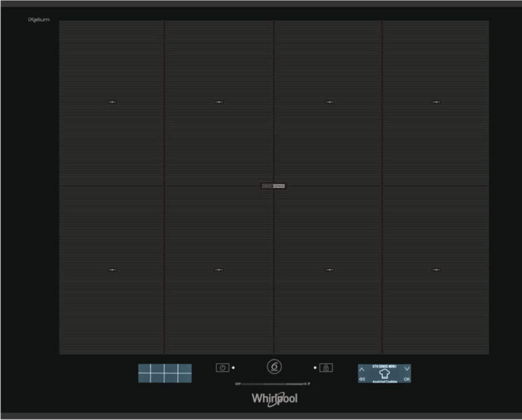Select the top-right cooking zone marker

tap(436, 102)
